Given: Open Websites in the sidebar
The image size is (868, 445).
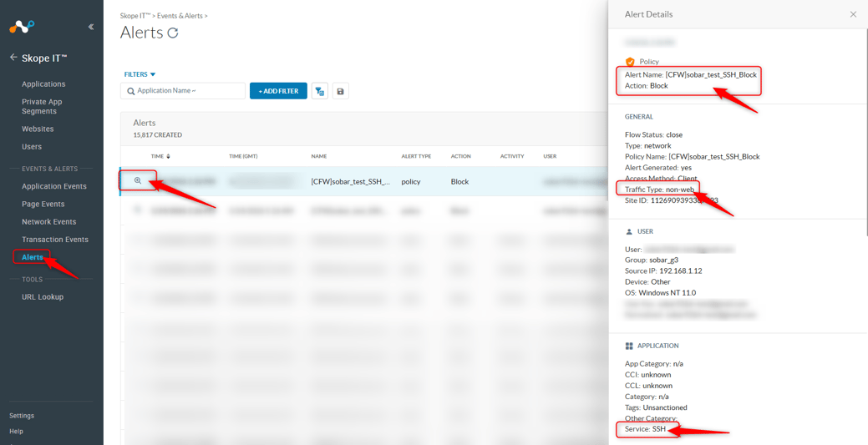Looking at the screenshot, I should [x=38, y=129].
